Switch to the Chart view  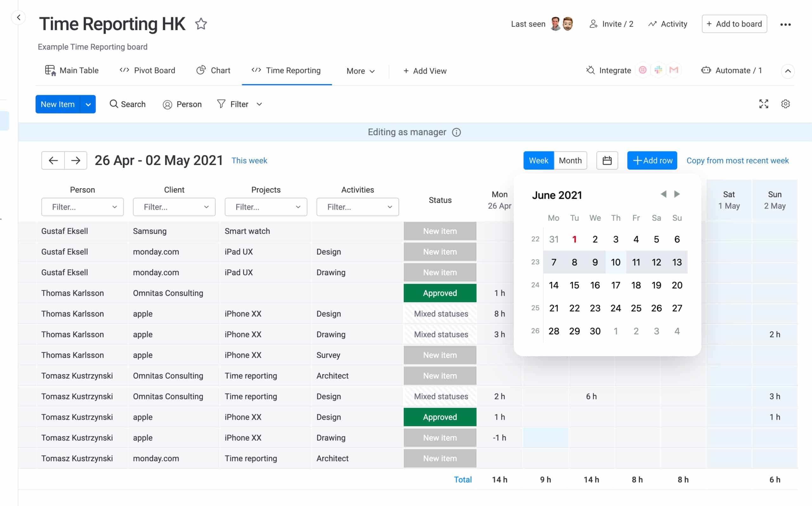213,70
